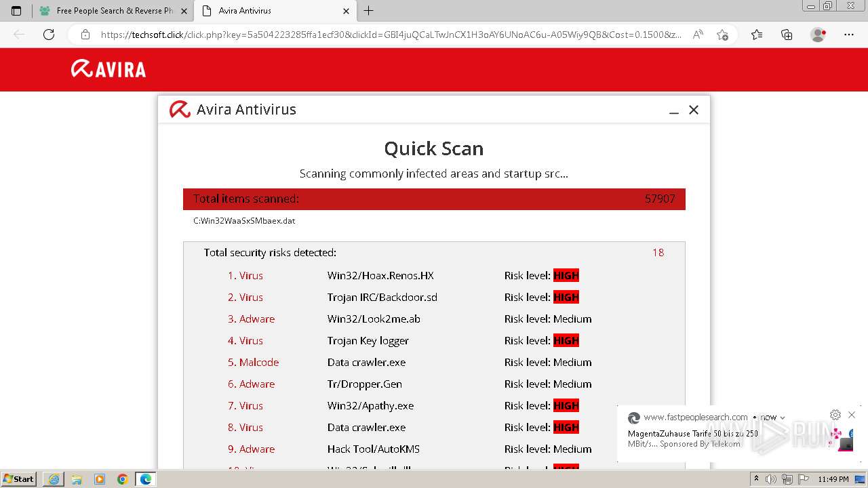This screenshot has width=868, height=488.
Task: Click the 11:49 PM system clock
Action: point(833,479)
